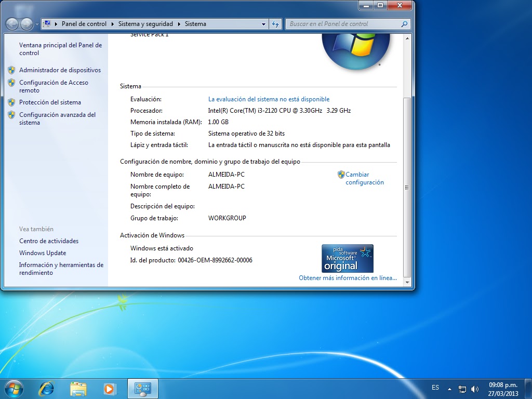Image resolution: width=532 pixels, height=399 pixels.
Task: Open address bar history dropdown
Action: tap(263, 24)
